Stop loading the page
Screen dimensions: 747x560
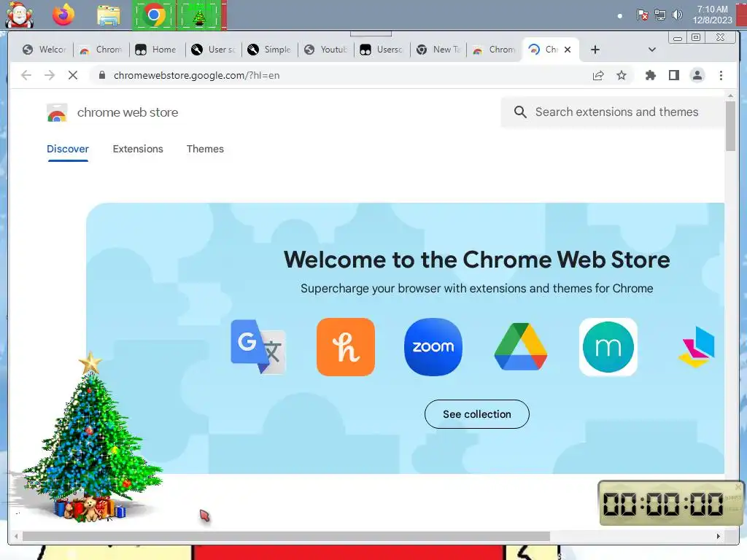73,75
